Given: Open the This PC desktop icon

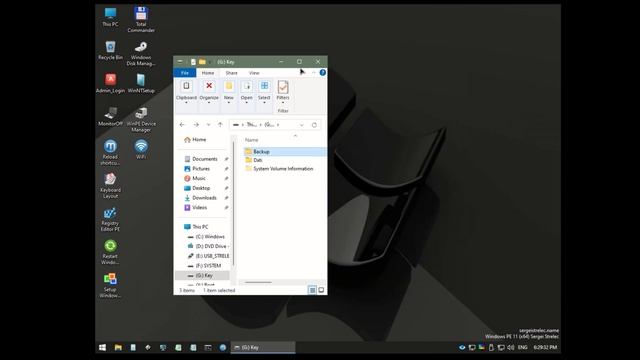Looking at the screenshot, I should tap(110, 17).
